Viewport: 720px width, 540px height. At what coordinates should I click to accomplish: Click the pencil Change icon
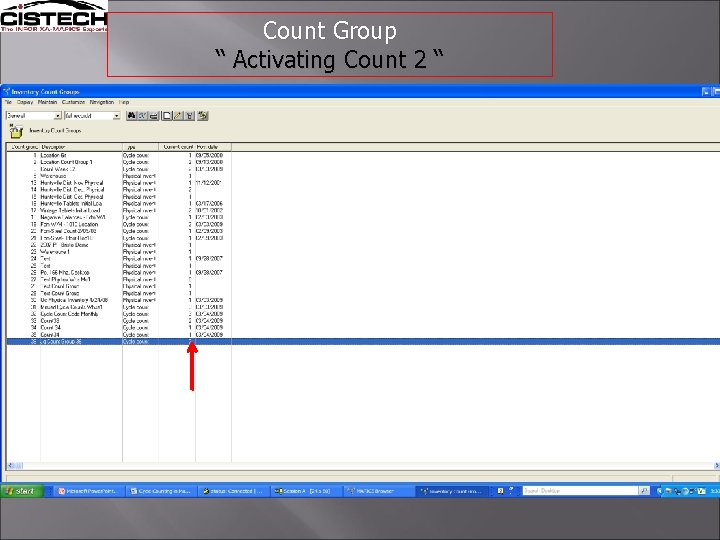[178, 116]
